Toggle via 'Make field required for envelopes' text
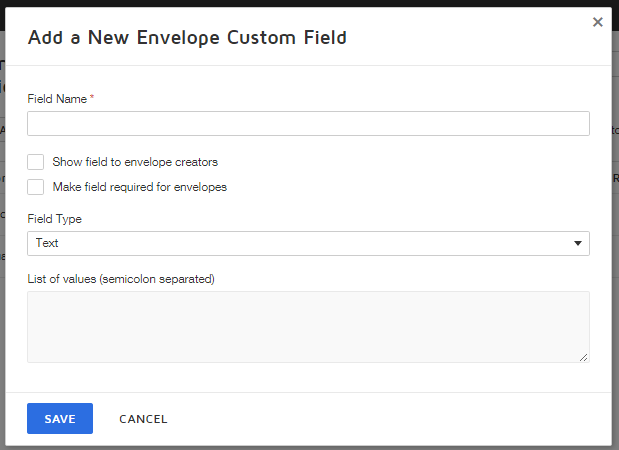The height and width of the screenshot is (450, 619). point(139,187)
